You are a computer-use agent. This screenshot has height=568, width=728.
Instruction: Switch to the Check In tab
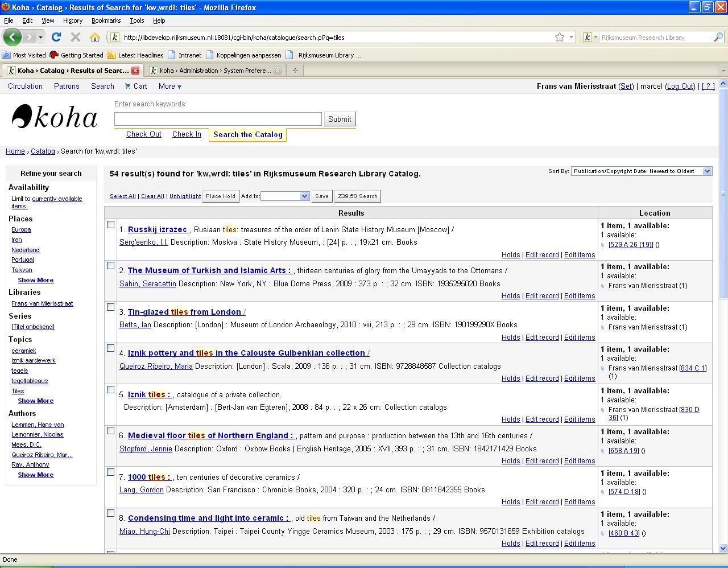(187, 134)
